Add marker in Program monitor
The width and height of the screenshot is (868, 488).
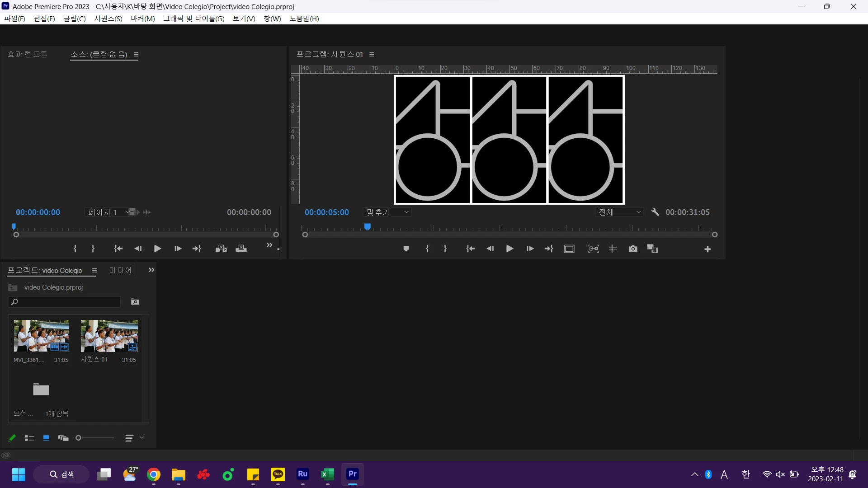click(406, 249)
